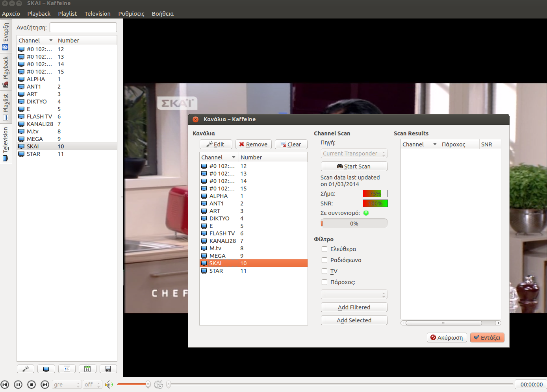Open the recording schedule calendar icon
This screenshot has height=392, width=547.
click(x=87, y=369)
